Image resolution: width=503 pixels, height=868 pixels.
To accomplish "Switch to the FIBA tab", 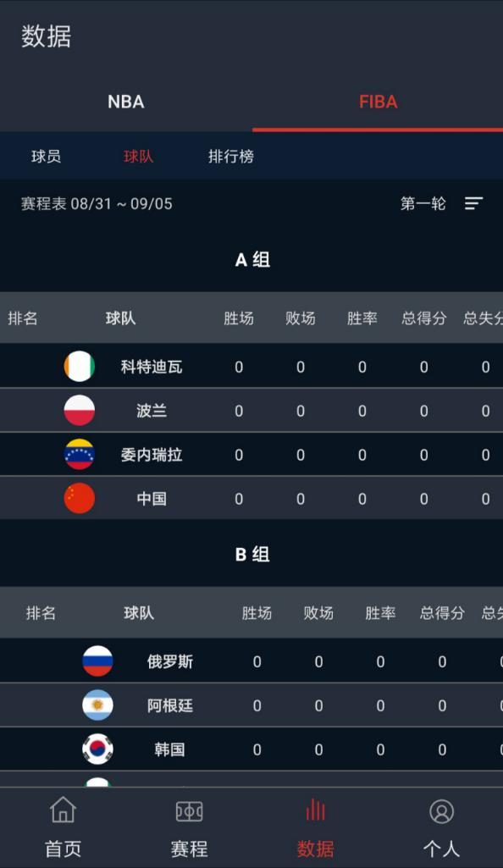I will coord(377,102).
